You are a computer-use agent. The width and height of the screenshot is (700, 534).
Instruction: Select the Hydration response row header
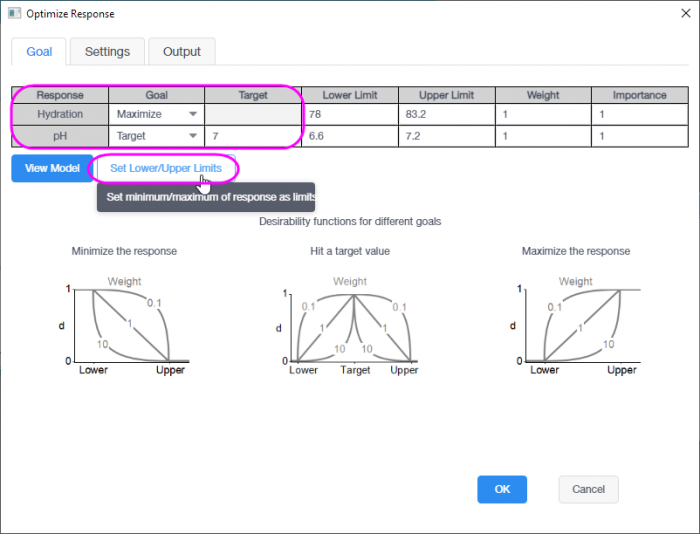[x=60, y=114]
